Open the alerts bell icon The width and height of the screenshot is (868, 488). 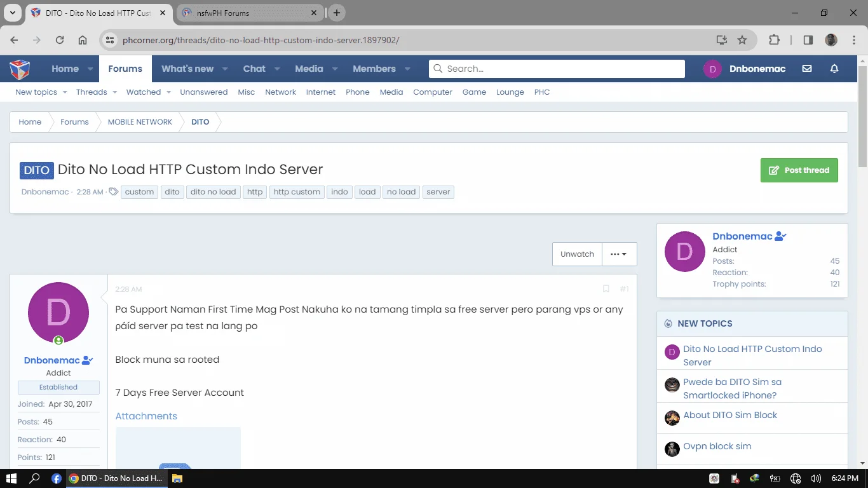coord(834,69)
